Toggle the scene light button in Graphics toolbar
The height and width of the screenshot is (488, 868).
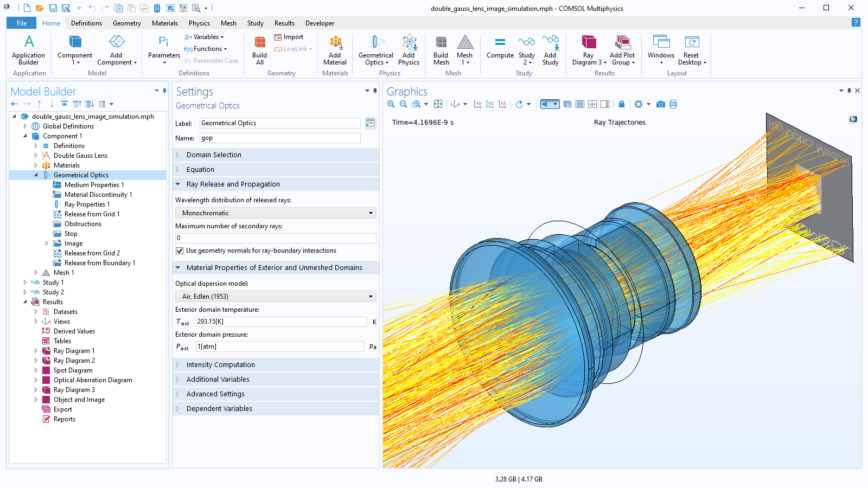550,104
